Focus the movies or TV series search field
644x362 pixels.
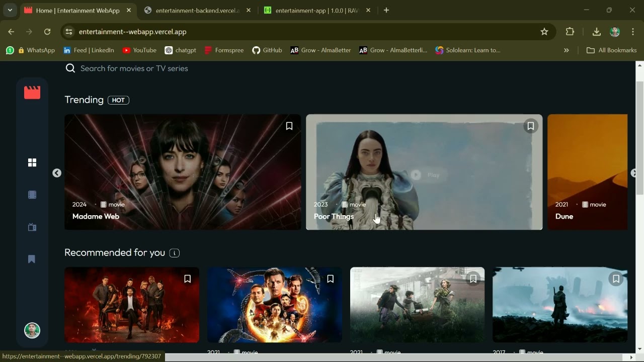[x=134, y=68]
